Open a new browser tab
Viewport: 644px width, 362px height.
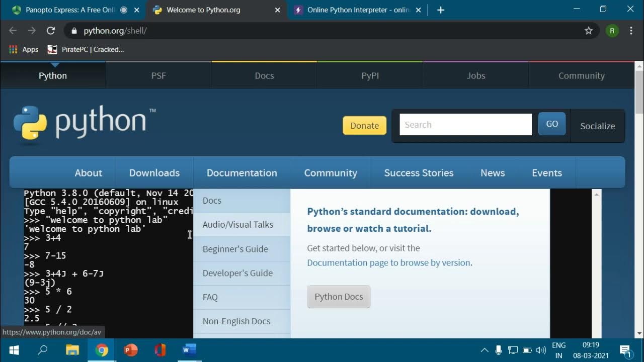click(441, 10)
